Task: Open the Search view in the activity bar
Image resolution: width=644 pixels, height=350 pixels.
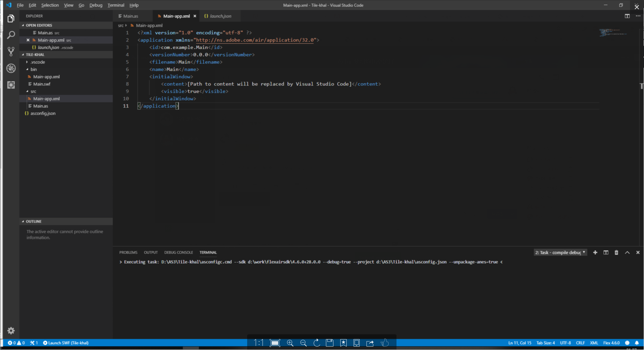Action: (11, 35)
